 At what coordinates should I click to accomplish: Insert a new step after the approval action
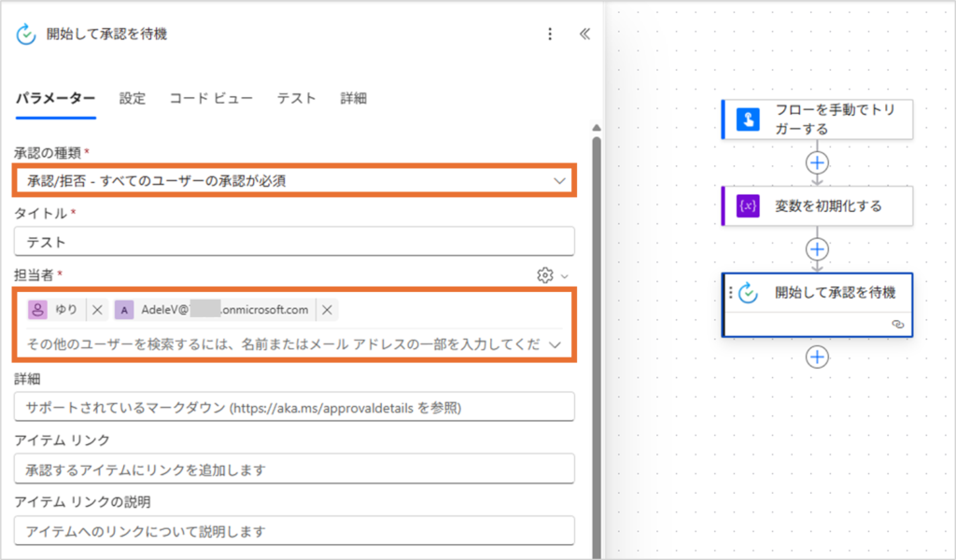[818, 357]
